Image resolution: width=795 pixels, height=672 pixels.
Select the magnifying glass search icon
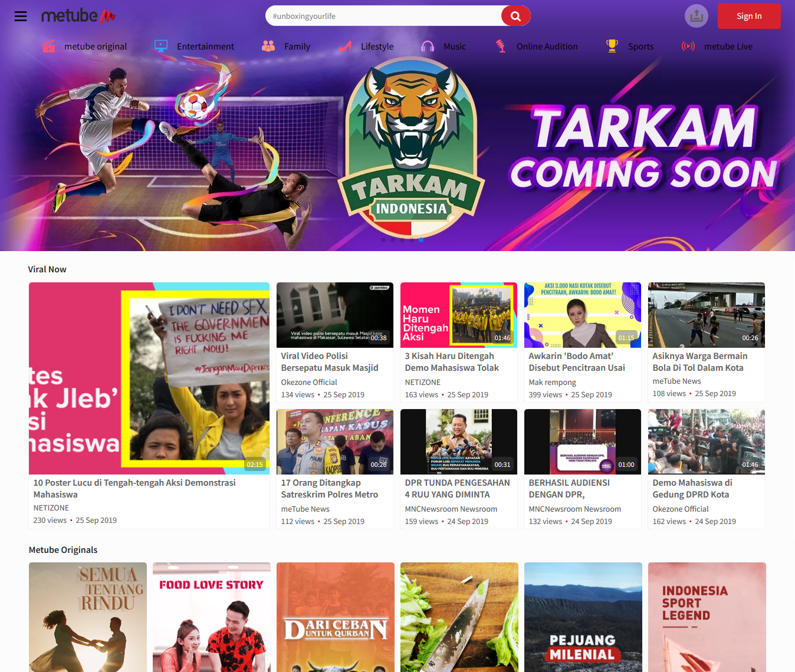(515, 16)
